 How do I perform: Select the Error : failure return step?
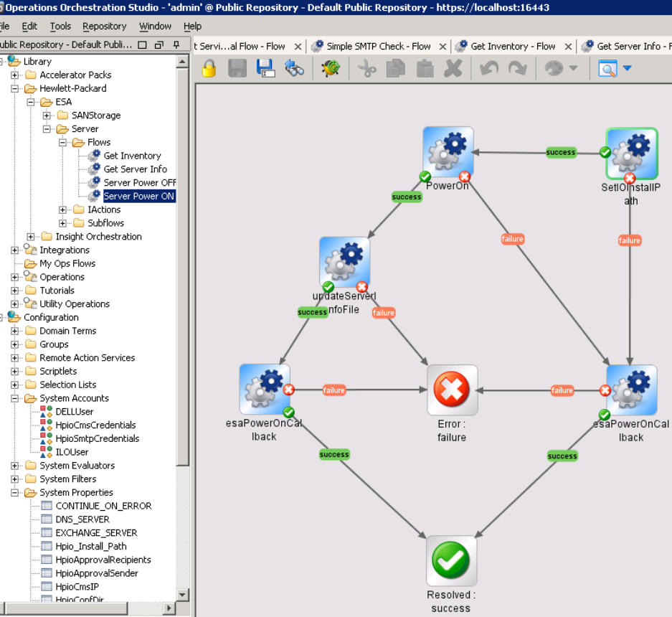[x=452, y=390]
